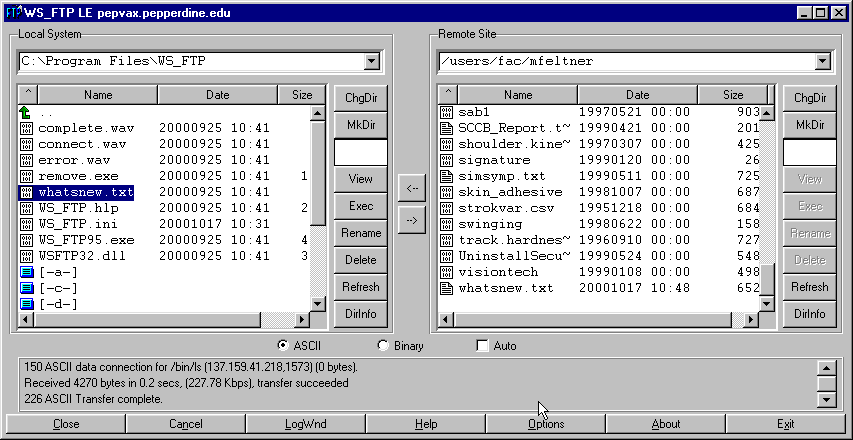
Task: Click the SCCB_Report text file icon
Action: 446,128
